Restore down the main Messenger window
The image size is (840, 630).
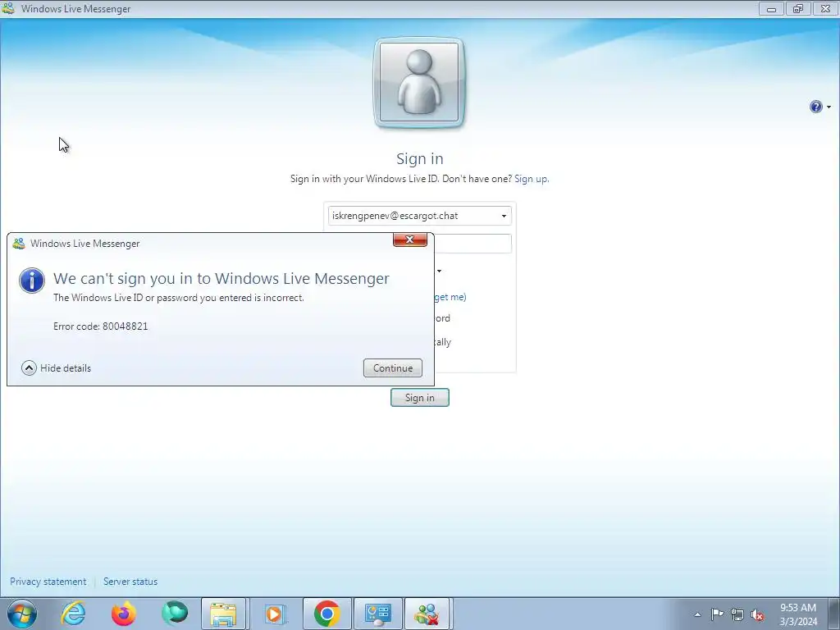(x=798, y=8)
